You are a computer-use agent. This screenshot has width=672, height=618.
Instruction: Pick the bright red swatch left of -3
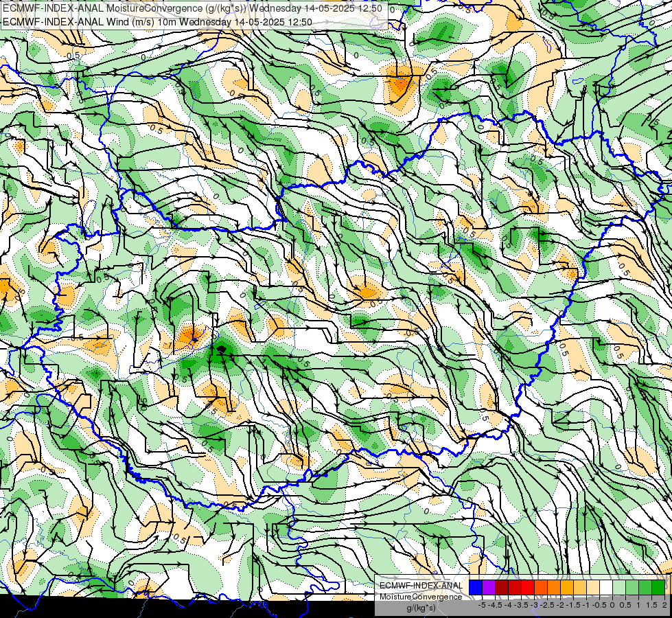pyautogui.click(x=528, y=587)
